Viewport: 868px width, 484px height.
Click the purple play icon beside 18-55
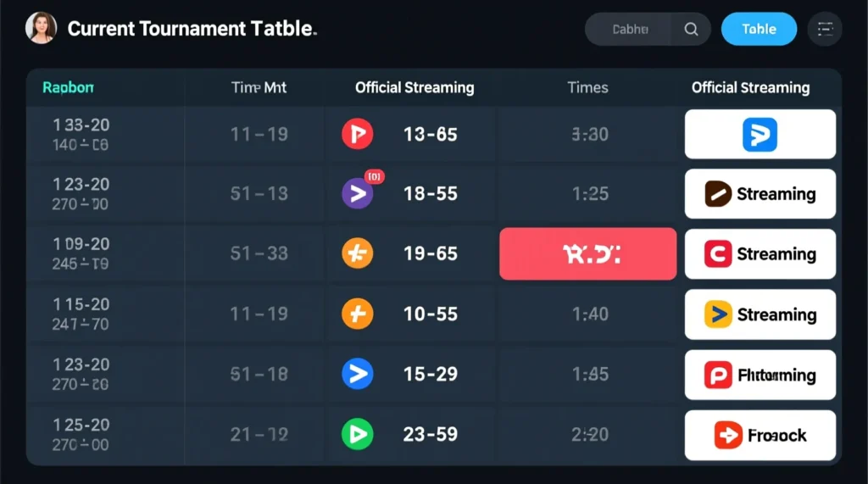click(x=357, y=194)
